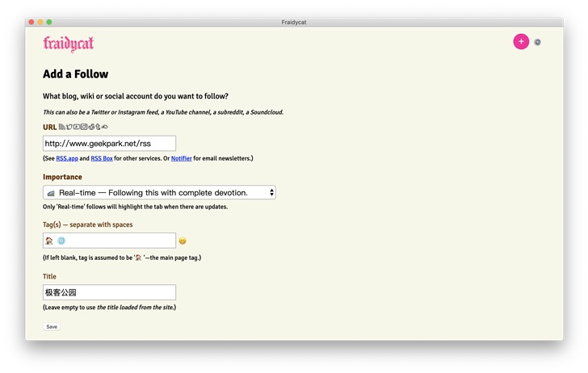
Task: Click the YouTube icon beside URL
Action: click(x=76, y=127)
